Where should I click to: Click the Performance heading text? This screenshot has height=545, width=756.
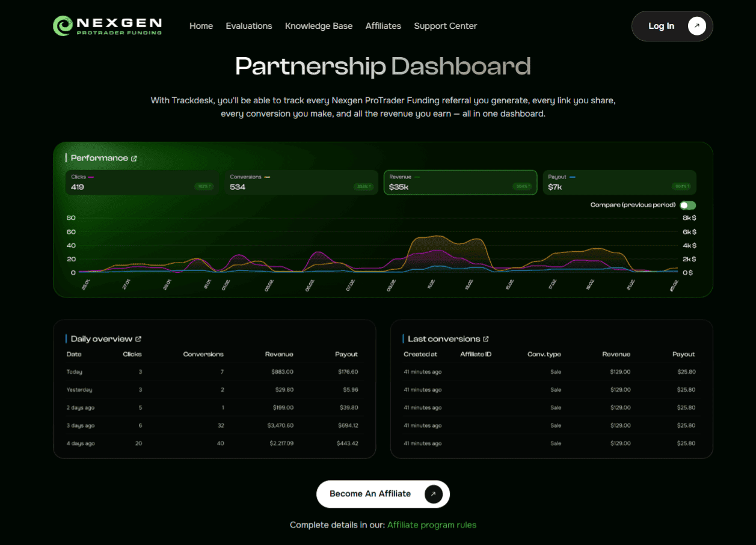(x=99, y=158)
